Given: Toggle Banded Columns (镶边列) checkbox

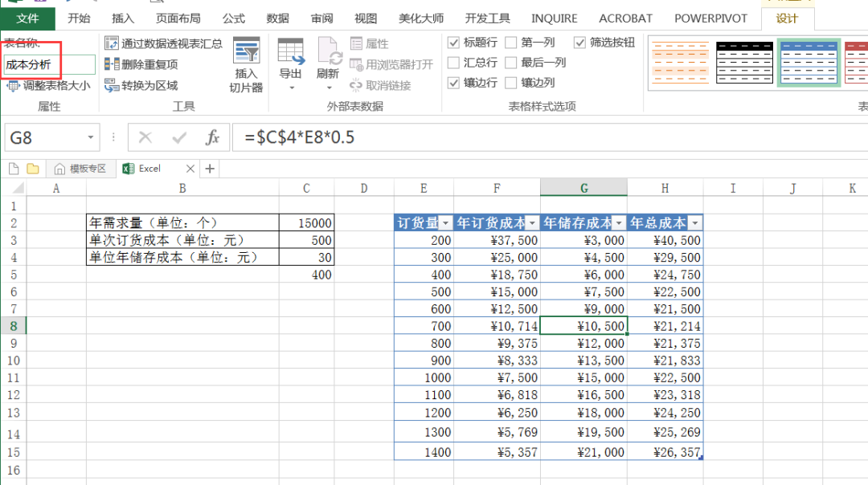Looking at the screenshot, I should (511, 83).
